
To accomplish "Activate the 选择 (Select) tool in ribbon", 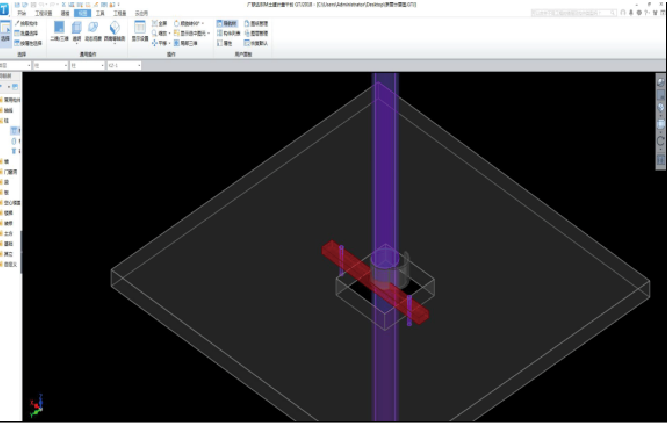I will pos(5,32).
